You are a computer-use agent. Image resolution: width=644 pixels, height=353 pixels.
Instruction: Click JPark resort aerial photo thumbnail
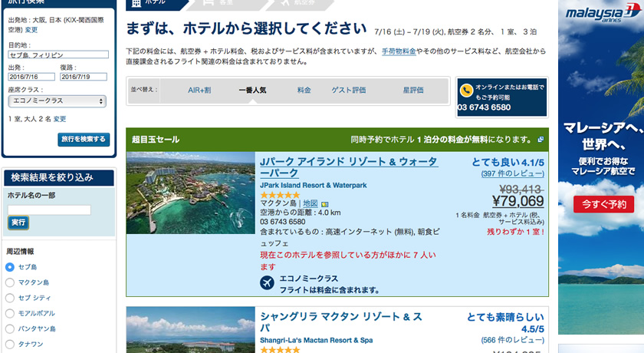191,193
